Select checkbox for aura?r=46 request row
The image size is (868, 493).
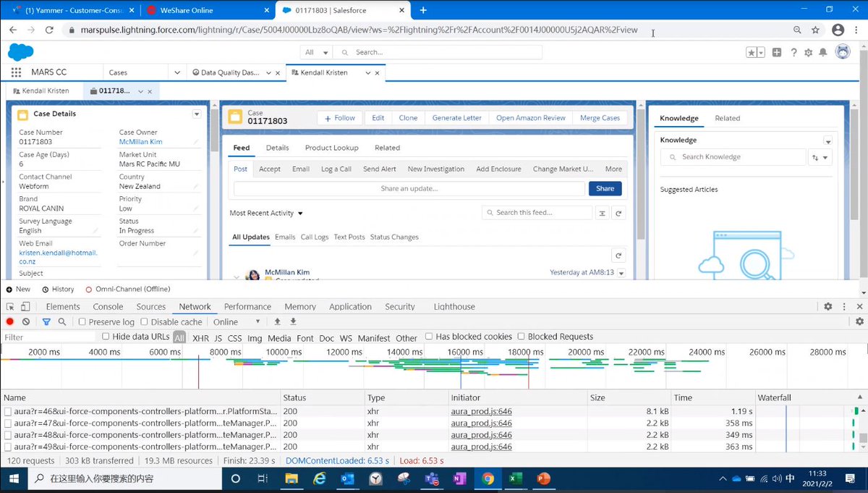click(8, 411)
